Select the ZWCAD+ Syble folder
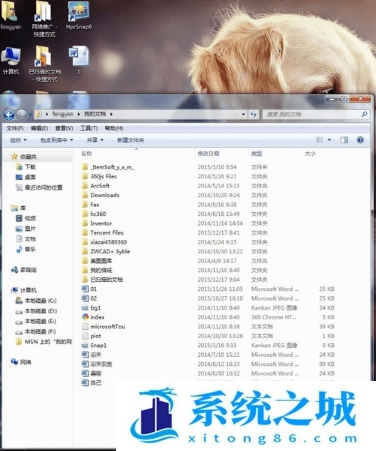Image resolution: width=376 pixels, height=451 pixels. click(106, 251)
